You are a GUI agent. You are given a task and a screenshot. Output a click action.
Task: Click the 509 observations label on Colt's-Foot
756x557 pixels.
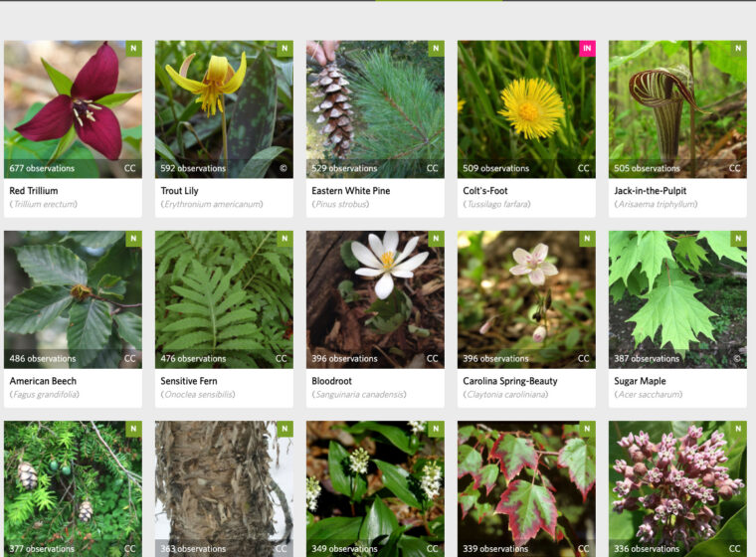[495, 168]
